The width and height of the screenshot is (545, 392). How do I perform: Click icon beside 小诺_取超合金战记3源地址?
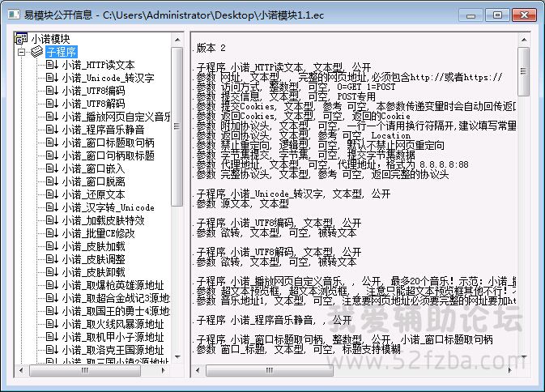[52, 298]
